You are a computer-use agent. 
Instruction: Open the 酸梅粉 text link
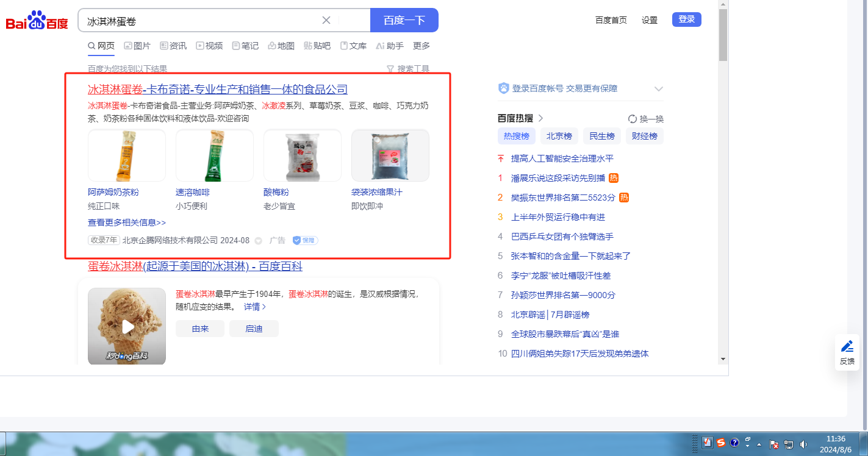(x=276, y=192)
